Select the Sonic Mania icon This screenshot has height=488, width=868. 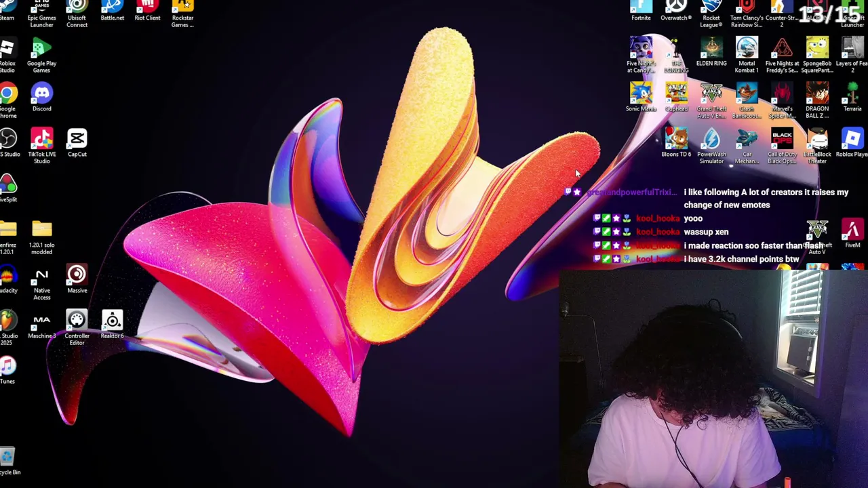pos(641,98)
